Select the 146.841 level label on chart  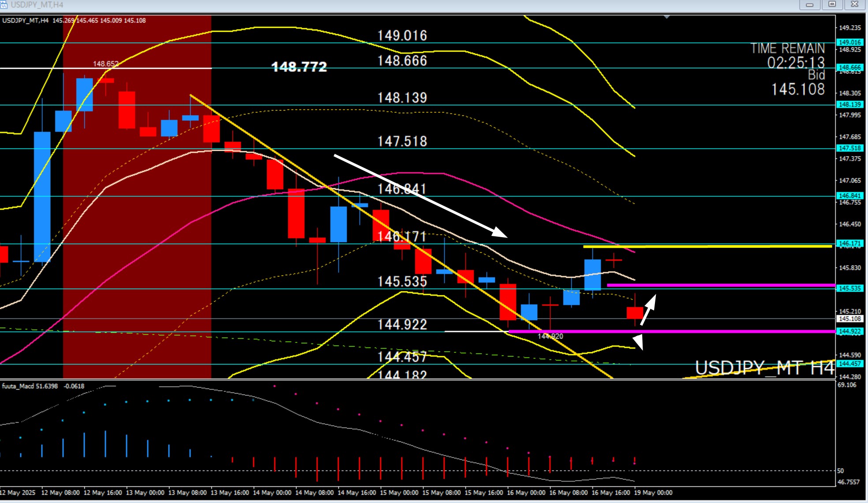402,189
